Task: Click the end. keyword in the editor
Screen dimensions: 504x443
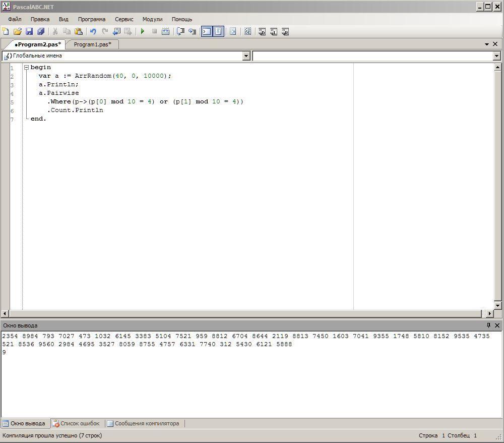Action: tap(38, 119)
